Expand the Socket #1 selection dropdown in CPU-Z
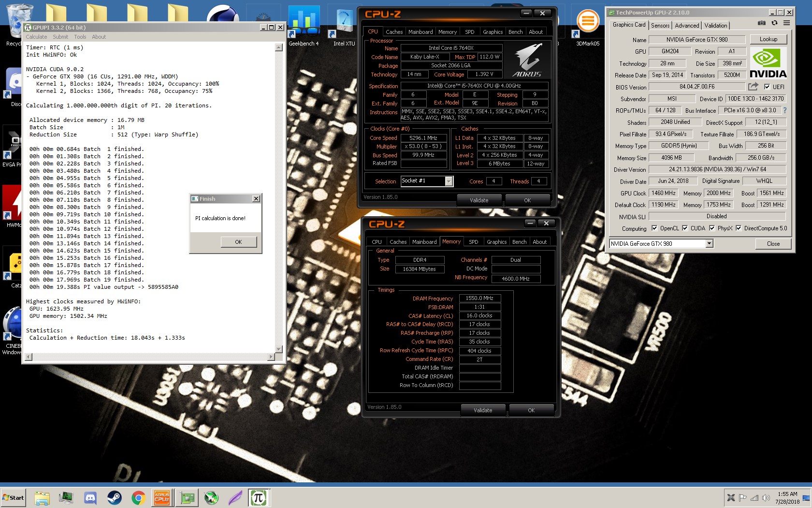Viewport: 812px width, 508px height. pyautogui.click(x=449, y=181)
